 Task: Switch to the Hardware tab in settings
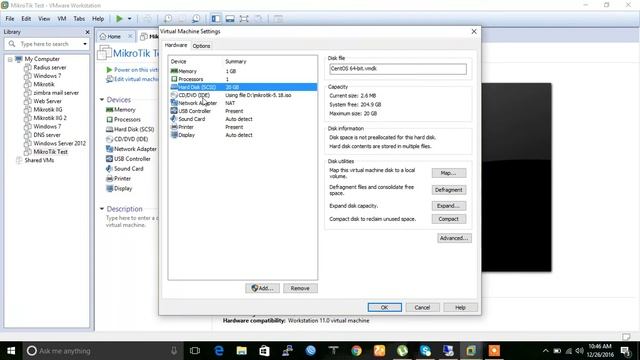[x=176, y=45]
